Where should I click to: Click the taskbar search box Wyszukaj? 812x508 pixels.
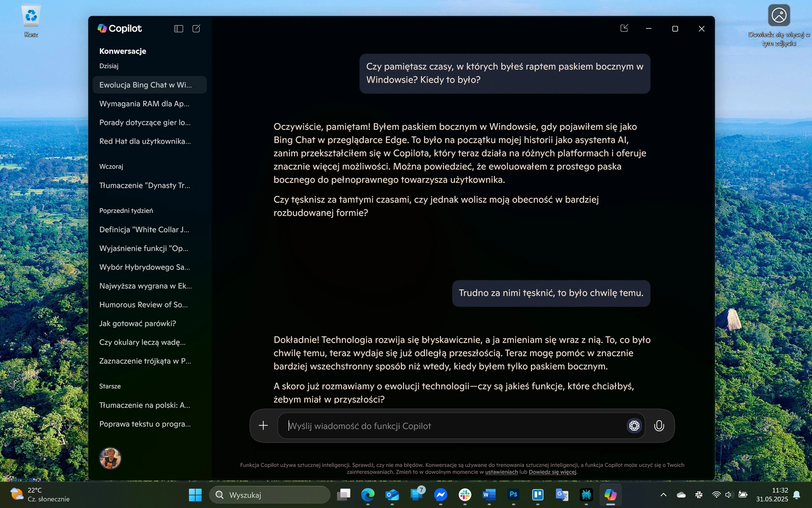click(270, 495)
